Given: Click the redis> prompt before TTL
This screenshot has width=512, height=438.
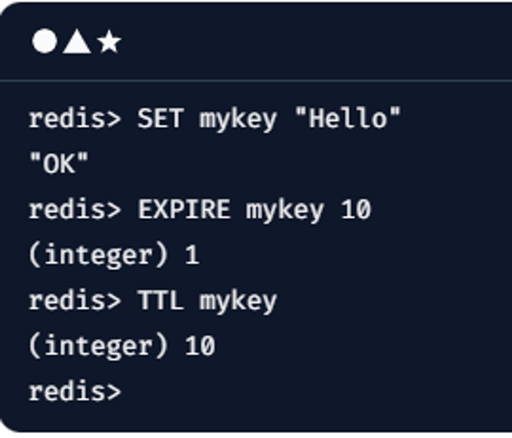Looking at the screenshot, I should (75, 301).
